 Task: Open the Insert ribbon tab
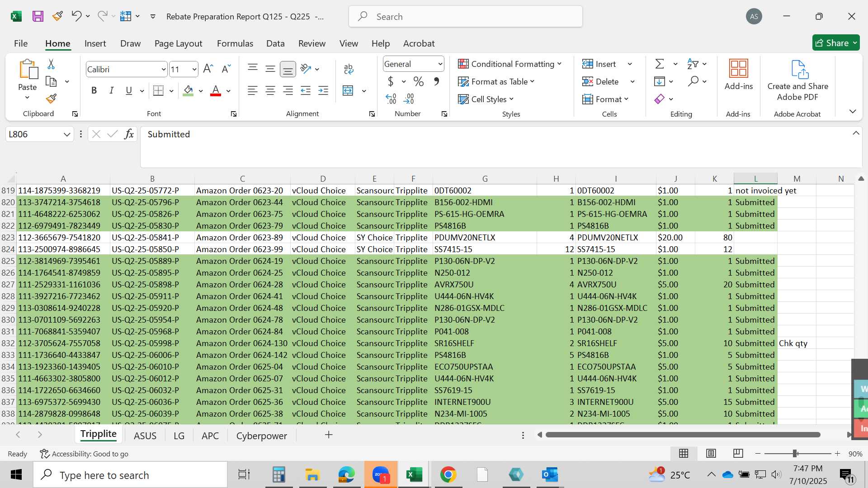click(x=95, y=43)
